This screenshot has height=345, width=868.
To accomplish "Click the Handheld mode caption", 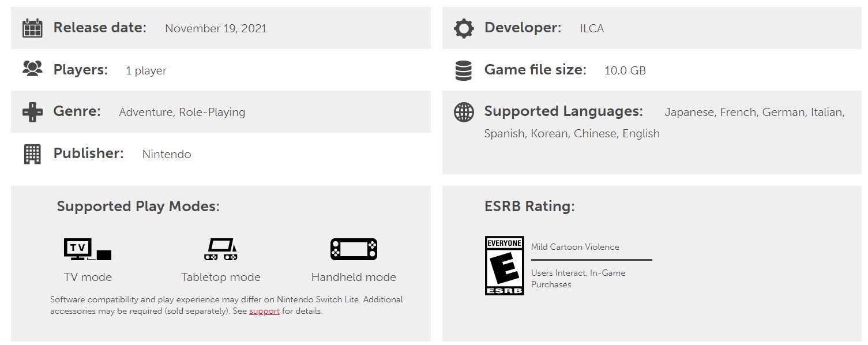I will pos(354,277).
